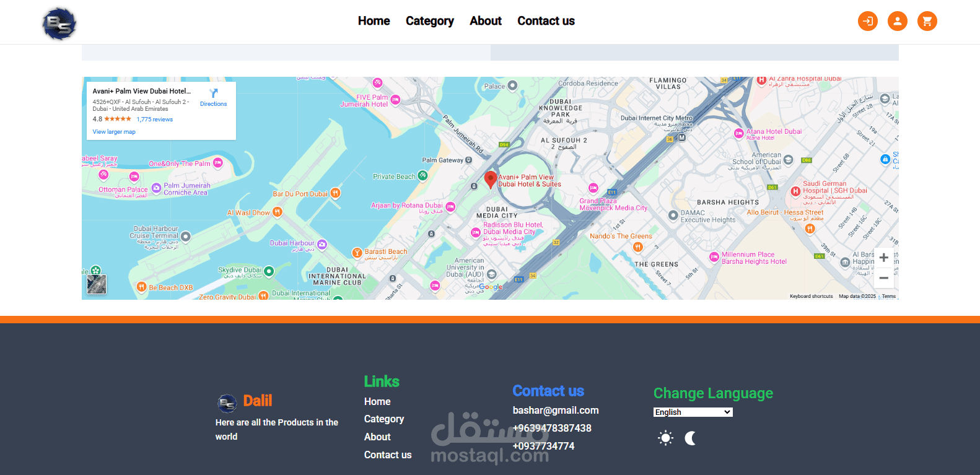Switch to dark mode moon icon
Viewport: 980px width, 475px height.
click(x=691, y=438)
